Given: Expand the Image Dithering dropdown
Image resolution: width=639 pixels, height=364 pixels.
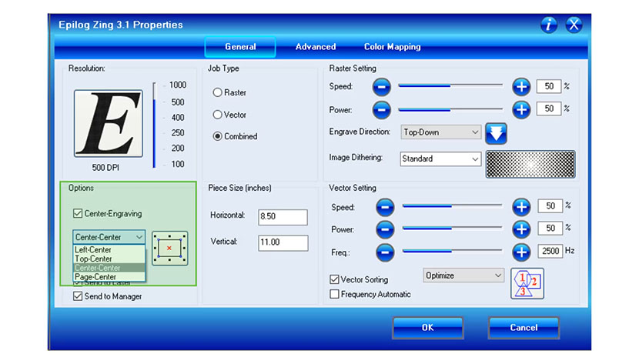Looking at the screenshot, I should point(440,159).
